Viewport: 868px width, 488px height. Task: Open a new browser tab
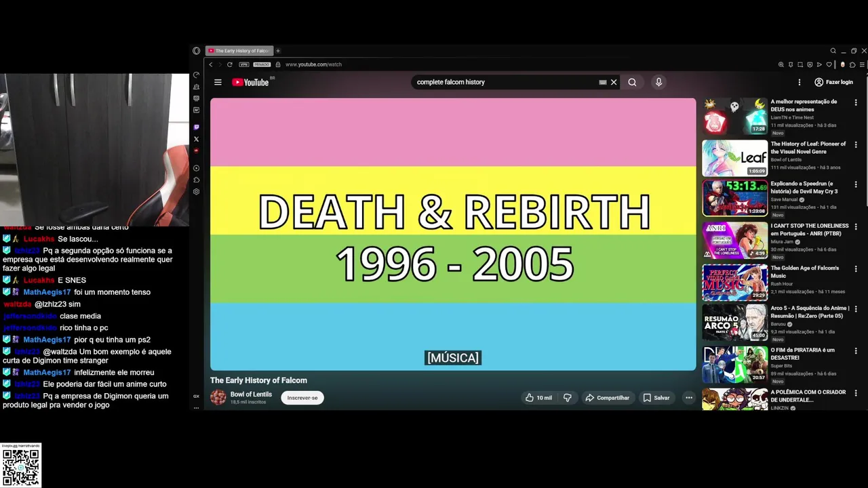278,51
